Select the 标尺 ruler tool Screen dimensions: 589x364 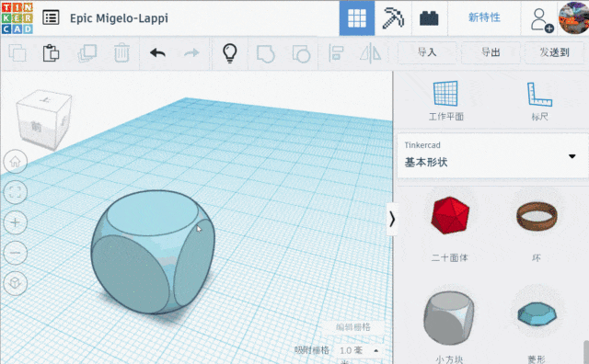point(539,100)
